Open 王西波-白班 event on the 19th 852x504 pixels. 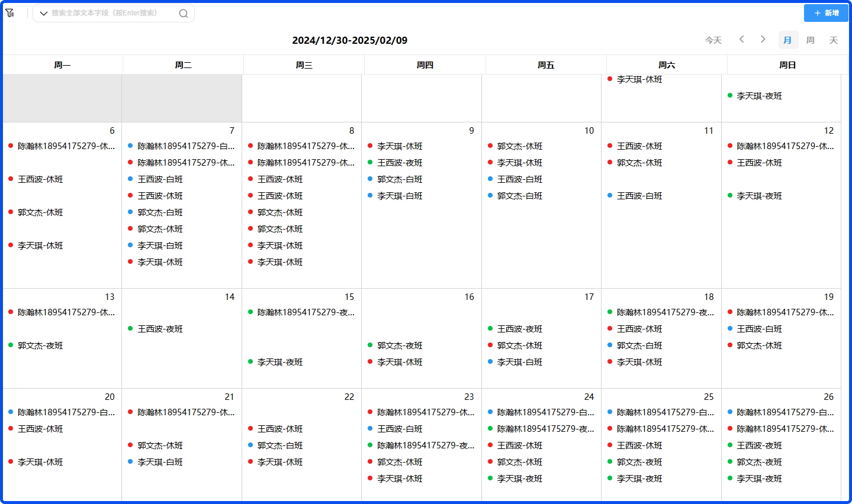pyautogui.click(x=759, y=329)
